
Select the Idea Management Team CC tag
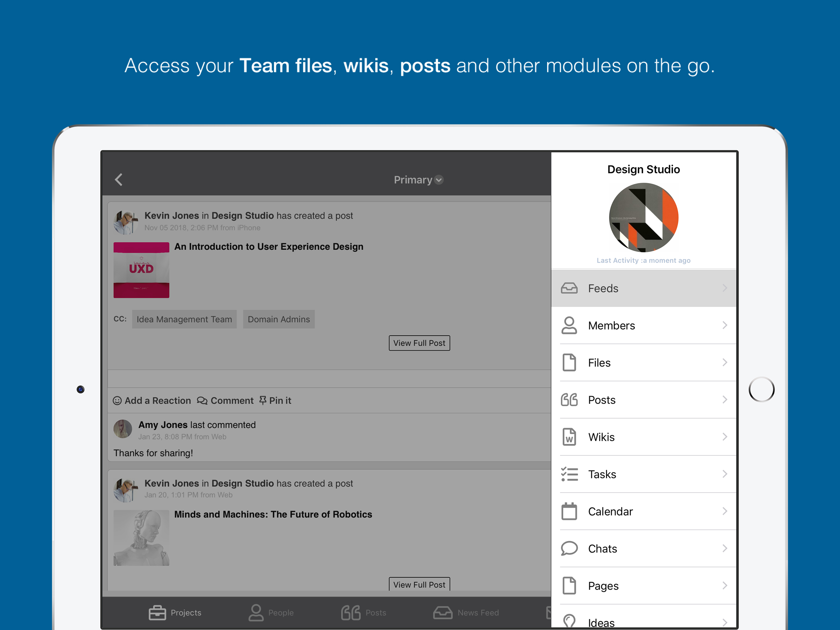pos(184,319)
